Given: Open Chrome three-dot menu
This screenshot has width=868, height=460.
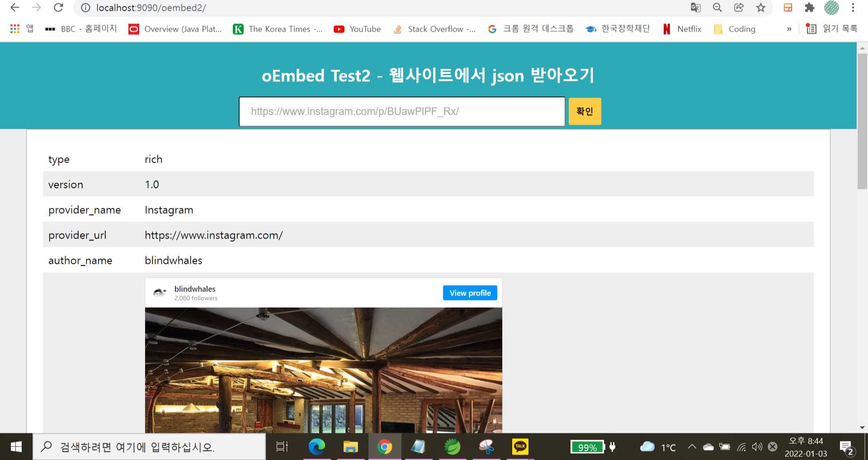Looking at the screenshot, I should pyautogui.click(x=853, y=8).
